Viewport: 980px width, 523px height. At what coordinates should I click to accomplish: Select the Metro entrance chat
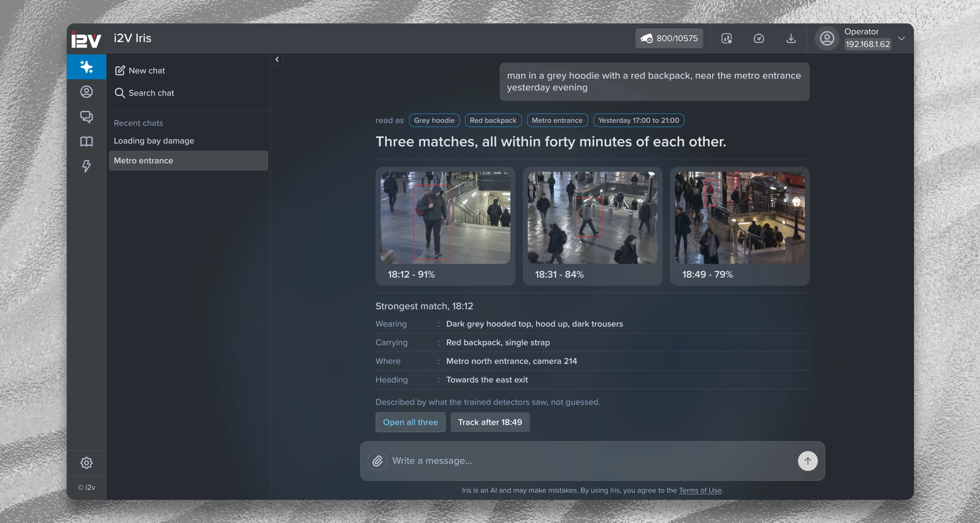click(x=188, y=161)
